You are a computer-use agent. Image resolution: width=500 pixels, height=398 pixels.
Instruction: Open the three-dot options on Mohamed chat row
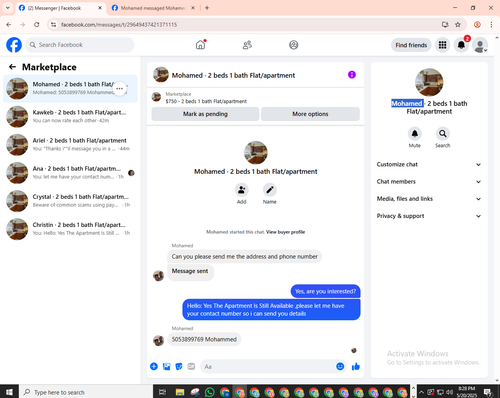click(x=120, y=88)
